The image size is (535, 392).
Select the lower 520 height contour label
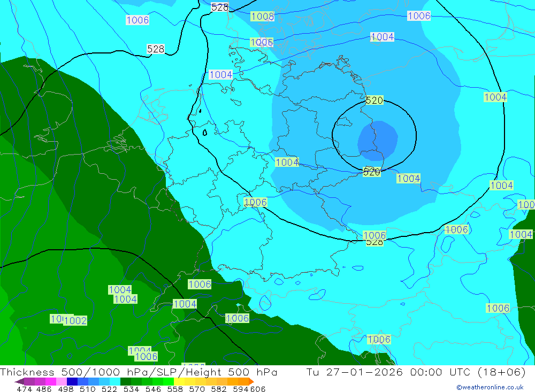372,172
